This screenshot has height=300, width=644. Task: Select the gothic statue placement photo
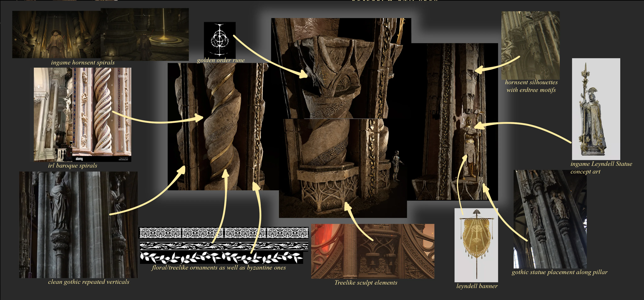550,219
